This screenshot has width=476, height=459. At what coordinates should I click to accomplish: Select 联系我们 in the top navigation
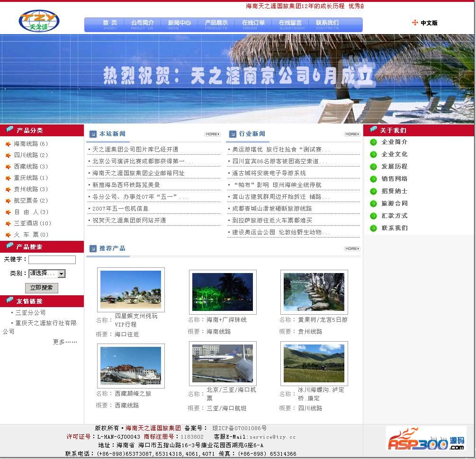click(327, 24)
